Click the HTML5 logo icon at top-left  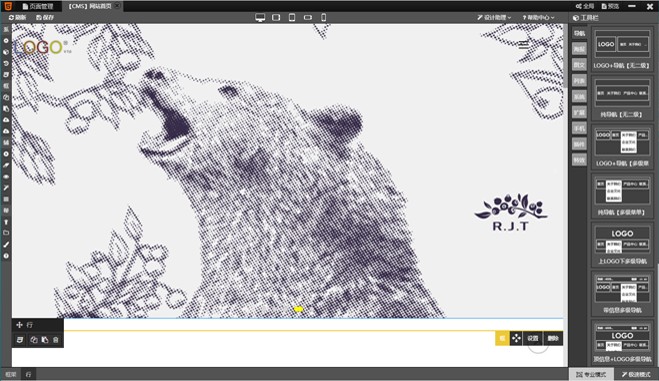[8, 6]
